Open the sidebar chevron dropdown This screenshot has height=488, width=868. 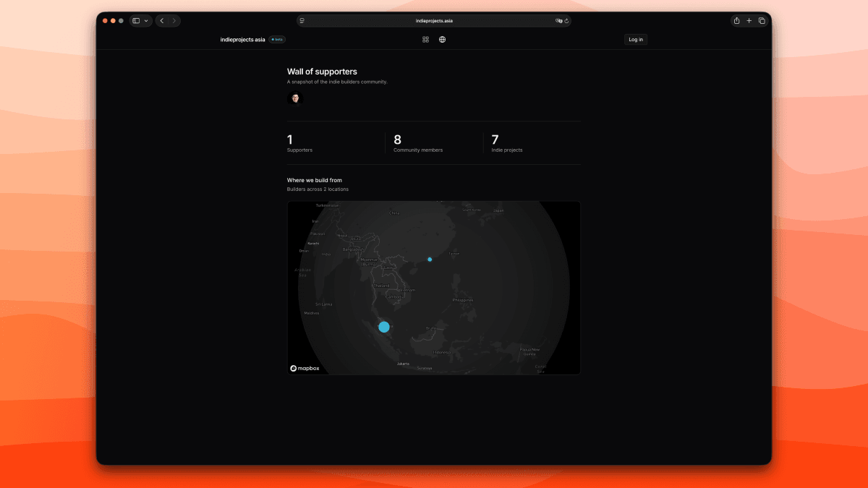(147, 20)
